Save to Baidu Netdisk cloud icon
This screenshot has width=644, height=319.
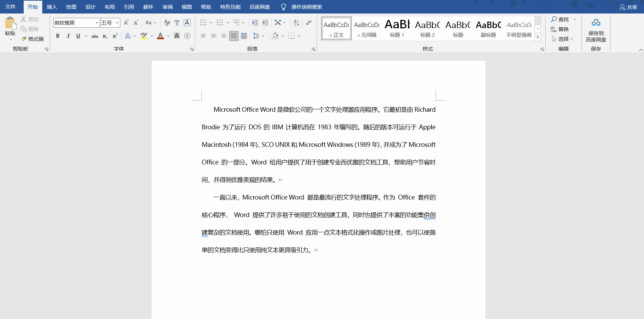tap(596, 23)
